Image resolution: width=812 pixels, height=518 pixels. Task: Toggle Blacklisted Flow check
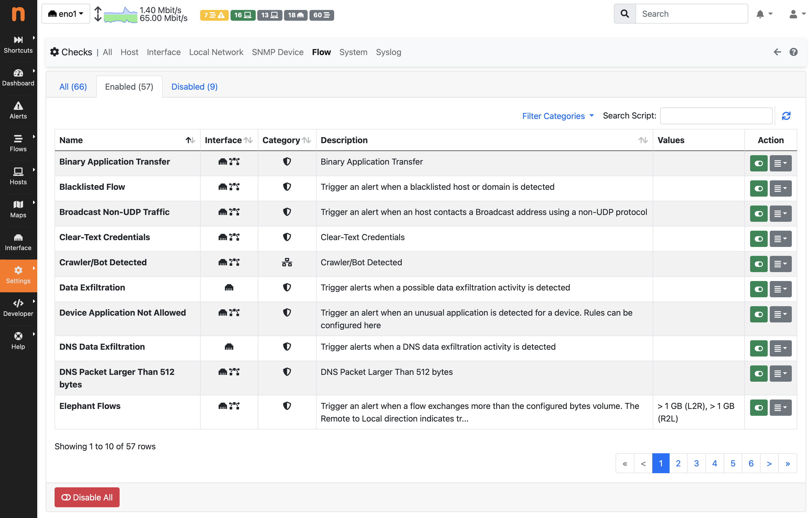759,188
